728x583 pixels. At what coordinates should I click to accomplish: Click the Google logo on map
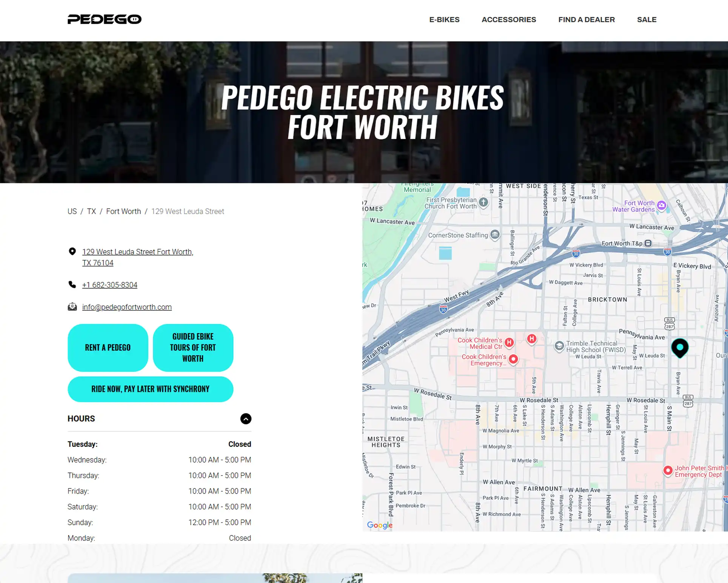pos(380,525)
